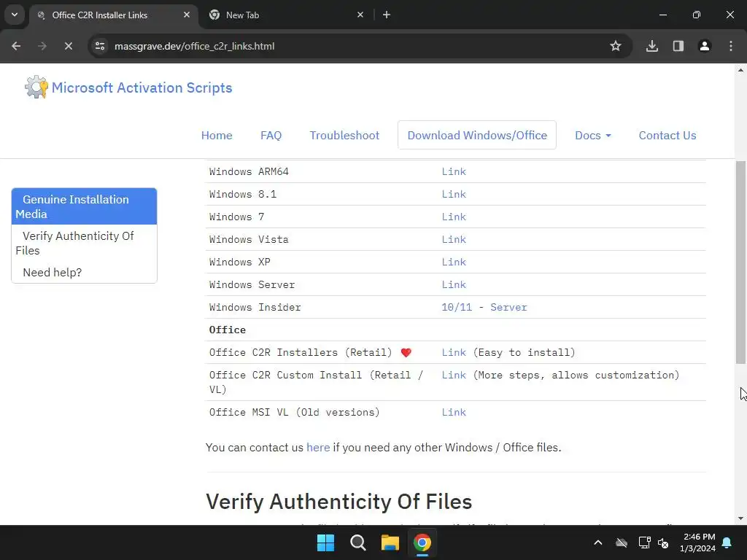Open Chrome downloads icon

coord(652,46)
